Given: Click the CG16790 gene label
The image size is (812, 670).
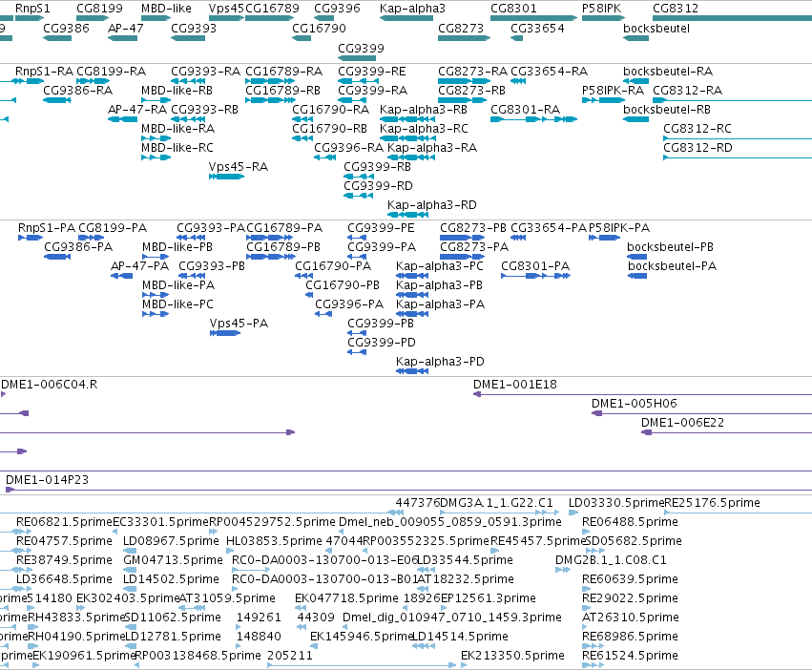Looking at the screenshot, I should pyautogui.click(x=319, y=28).
